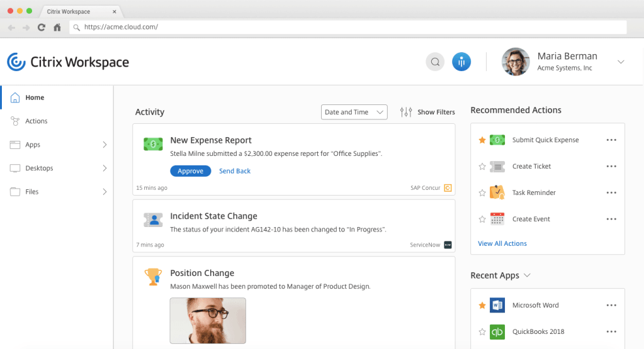Image resolution: width=644 pixels, height=349 pixels.
Task: Expand the Apps section in sidebar
Action: tap(105, 145)
